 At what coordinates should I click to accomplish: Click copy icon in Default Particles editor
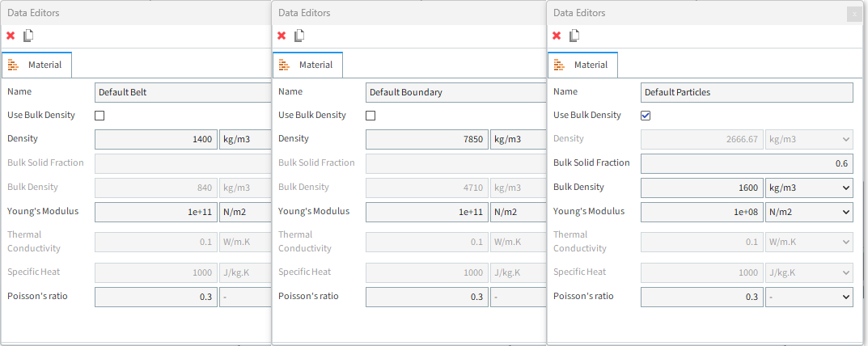[x=574, y=36]
